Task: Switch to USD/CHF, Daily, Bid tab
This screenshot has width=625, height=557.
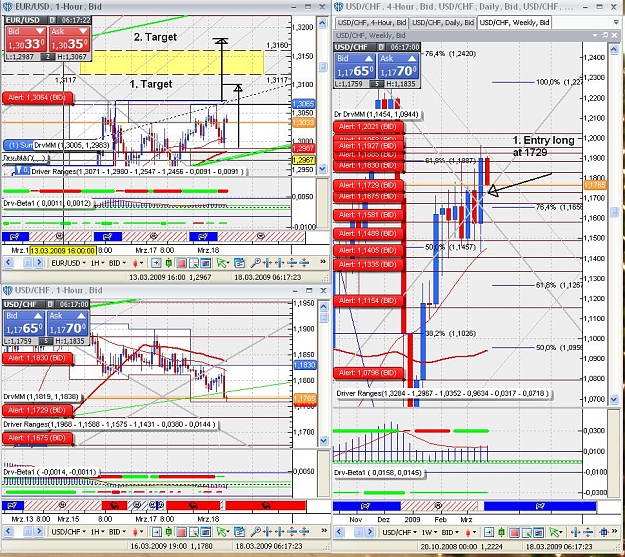Action: 443,23
